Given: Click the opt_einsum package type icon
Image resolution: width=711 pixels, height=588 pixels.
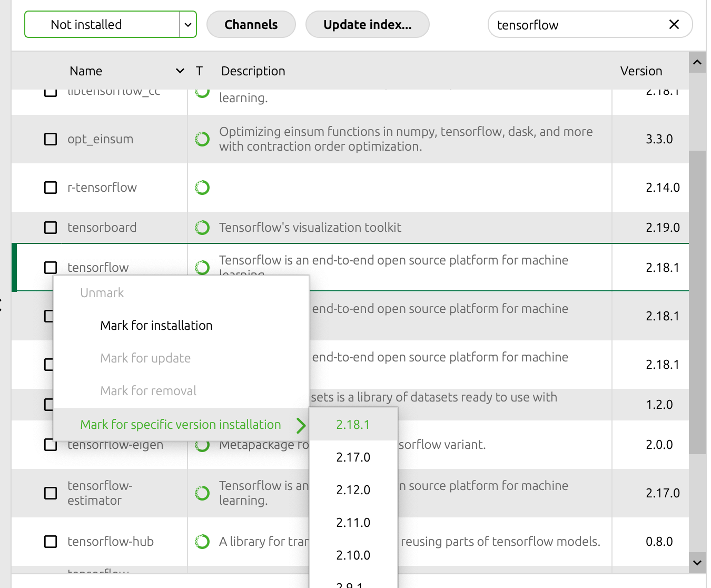Looking at the screenshot, I should click(x=202, y=139).
